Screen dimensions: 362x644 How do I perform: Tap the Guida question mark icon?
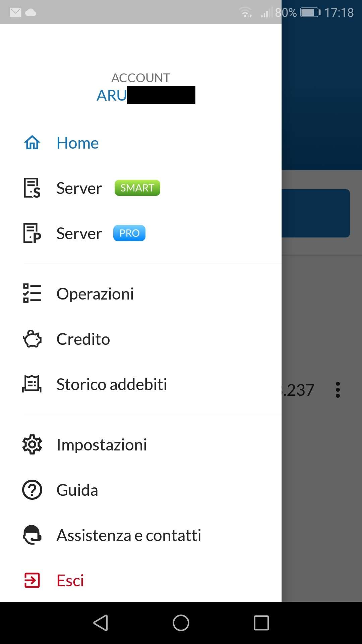coord(32,490)
